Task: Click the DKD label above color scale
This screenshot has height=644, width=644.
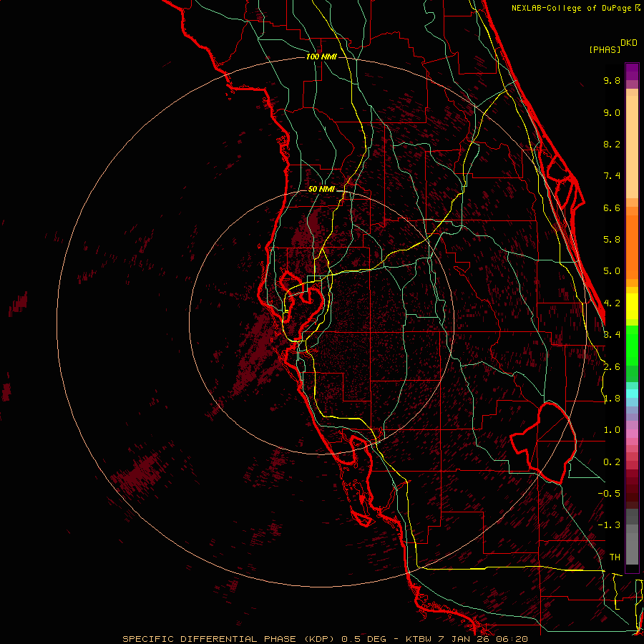Action: 629,42
